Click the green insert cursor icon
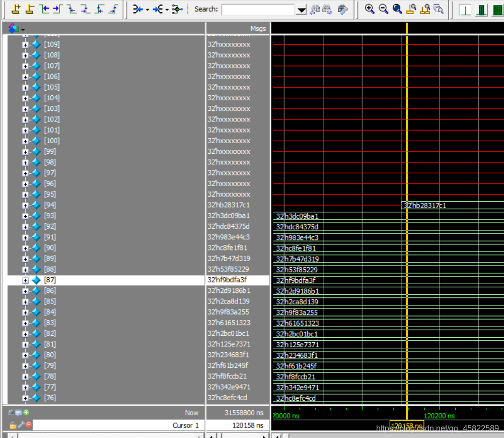504x438 pixels. 26,412
